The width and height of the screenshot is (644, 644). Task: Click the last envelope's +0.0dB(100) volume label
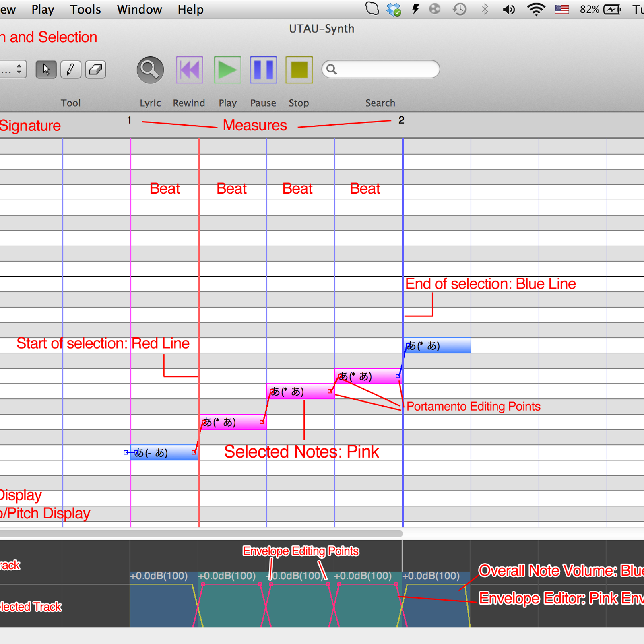(x=431, y=576)
